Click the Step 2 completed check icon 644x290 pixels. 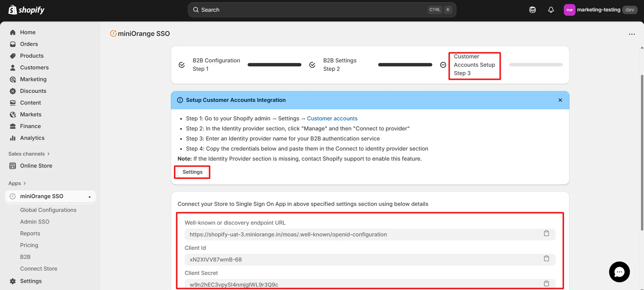pyautogui.click(x=312, y=65)
